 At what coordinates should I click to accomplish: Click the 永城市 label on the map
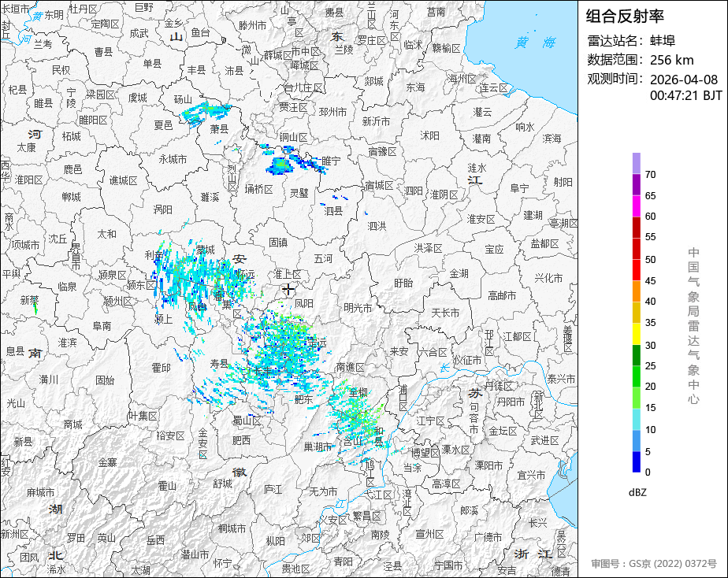click(x=173, y=159)
